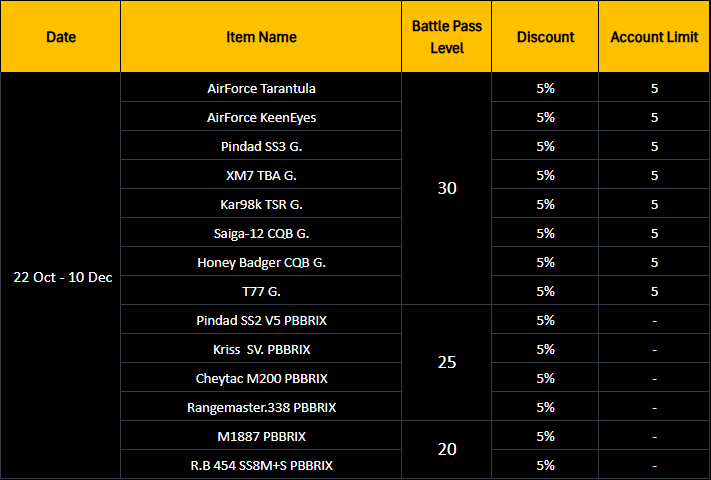Screen dimensions: 711x480
Task: Click the Discount column header
Action: [x=545, y=37]
